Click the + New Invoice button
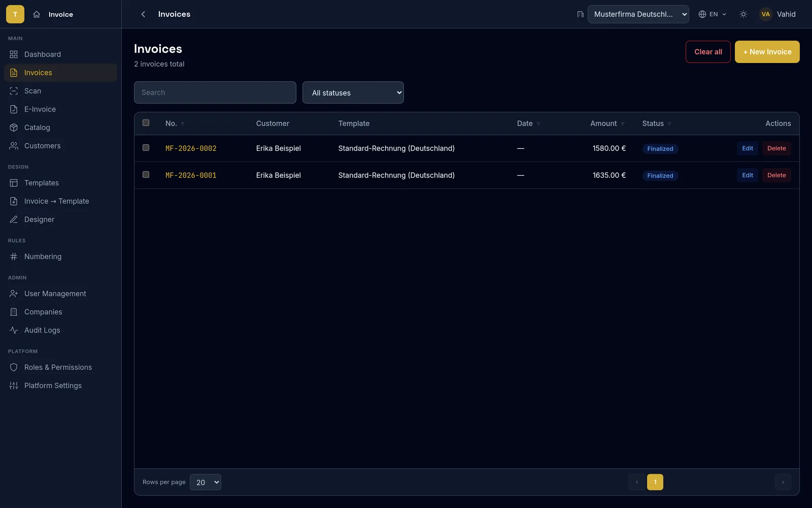Image resolution: width=812 pixels, height=508 pixels. tap(767, 52)
